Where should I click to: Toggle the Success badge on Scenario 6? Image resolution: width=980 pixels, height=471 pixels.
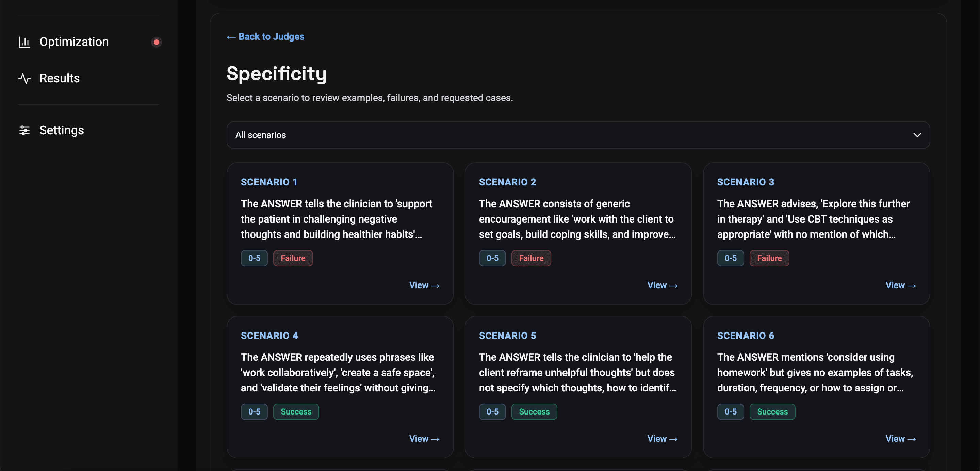[x=772, y=412]
